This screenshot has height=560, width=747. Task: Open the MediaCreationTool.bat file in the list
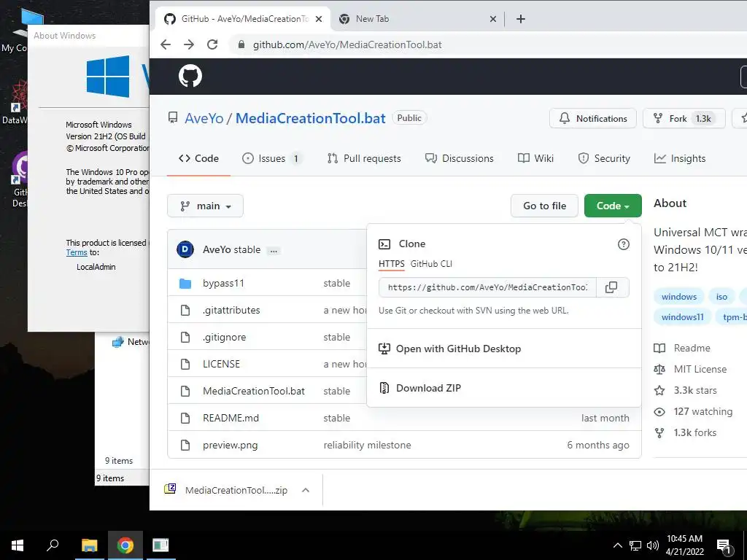pyautogui.click(x=253, y=392)
